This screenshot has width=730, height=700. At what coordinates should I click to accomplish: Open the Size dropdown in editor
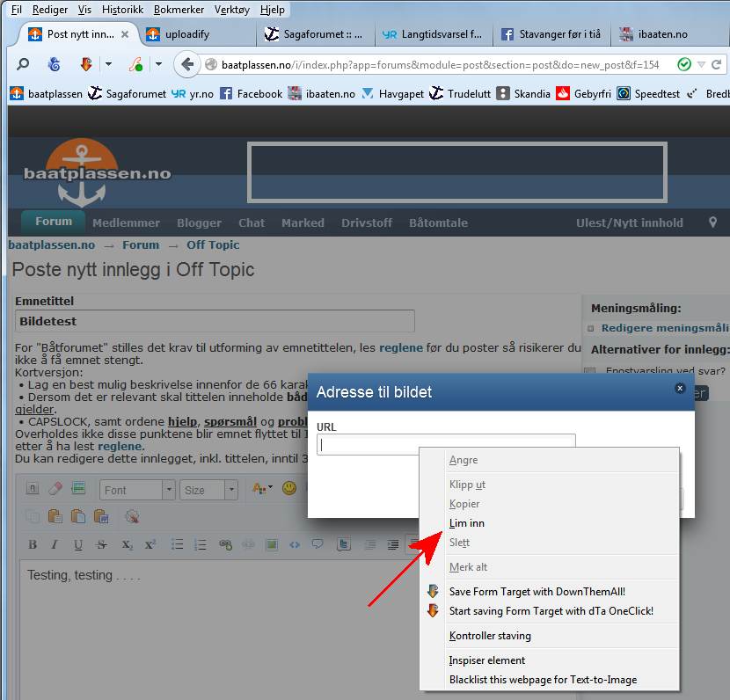pyautogui.click(x=208, y=490)
